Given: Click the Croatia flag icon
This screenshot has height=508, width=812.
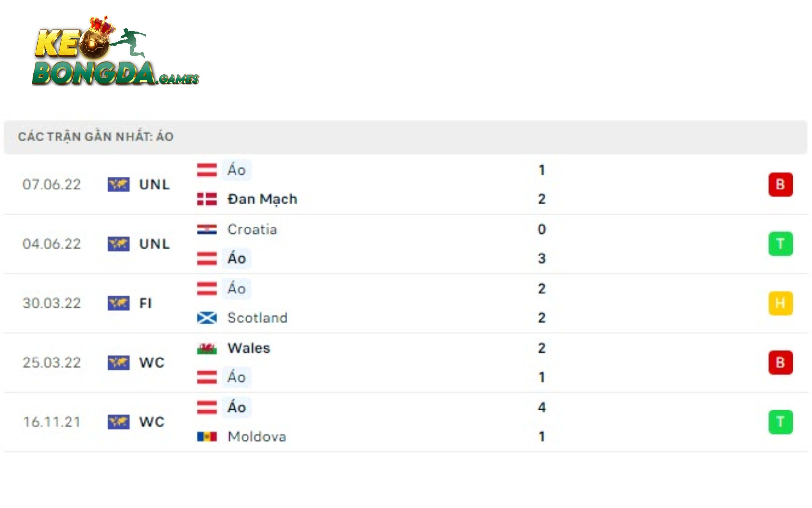Looking at the screenshot, I should click(x=207, y=229).
